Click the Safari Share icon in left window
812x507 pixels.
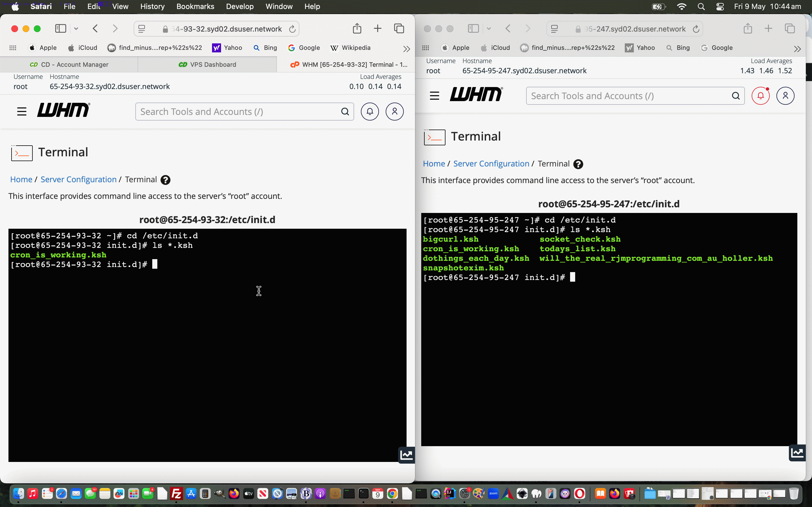click(357, 28)
